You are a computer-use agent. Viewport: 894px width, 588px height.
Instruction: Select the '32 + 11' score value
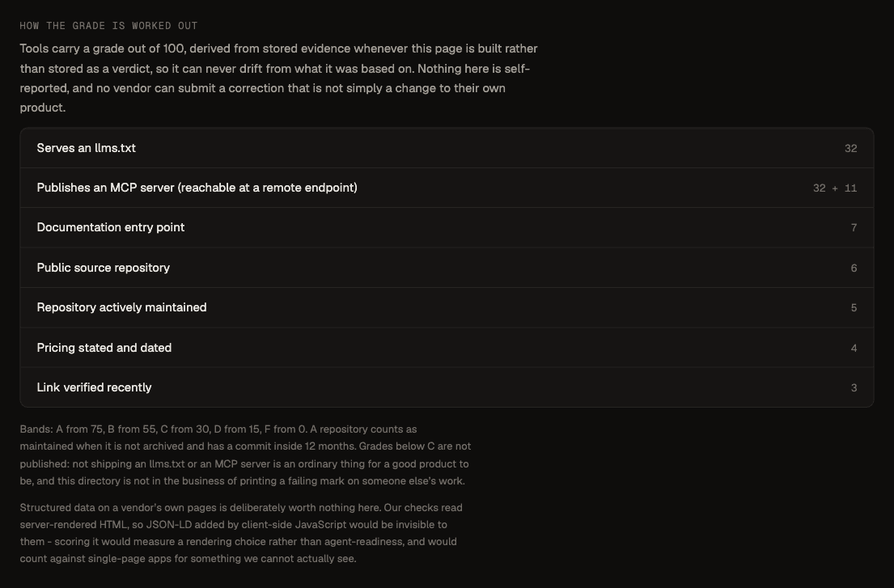pyautogui.click(x=835, y=188)
